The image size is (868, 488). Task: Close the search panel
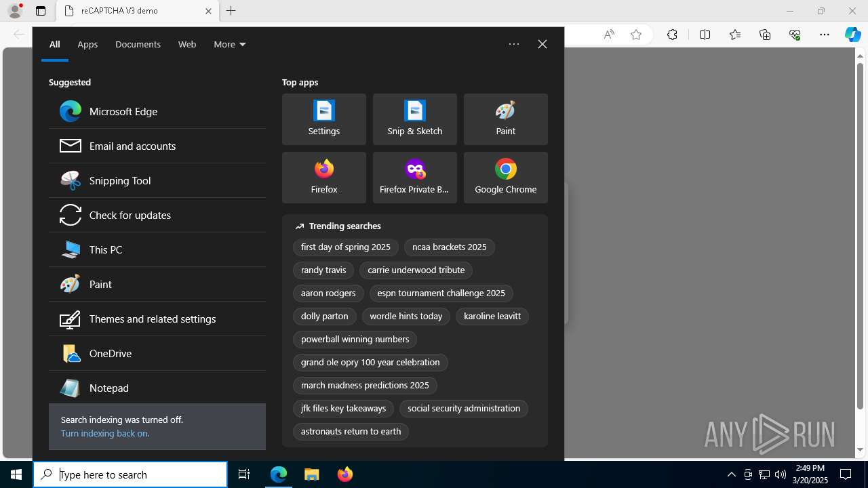[x=542, y=44]
